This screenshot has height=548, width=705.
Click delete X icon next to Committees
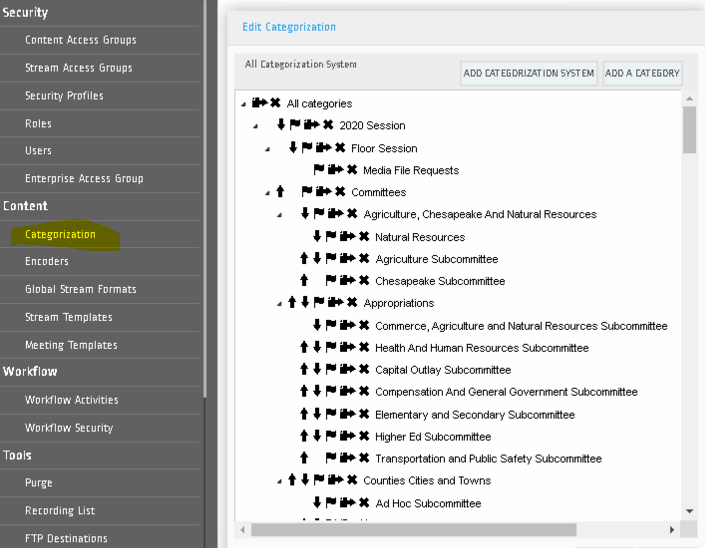[x=340, y=192]
